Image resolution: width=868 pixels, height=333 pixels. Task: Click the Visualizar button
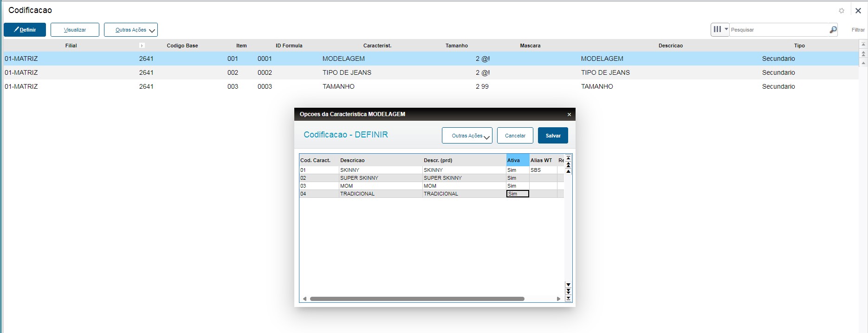75,30
